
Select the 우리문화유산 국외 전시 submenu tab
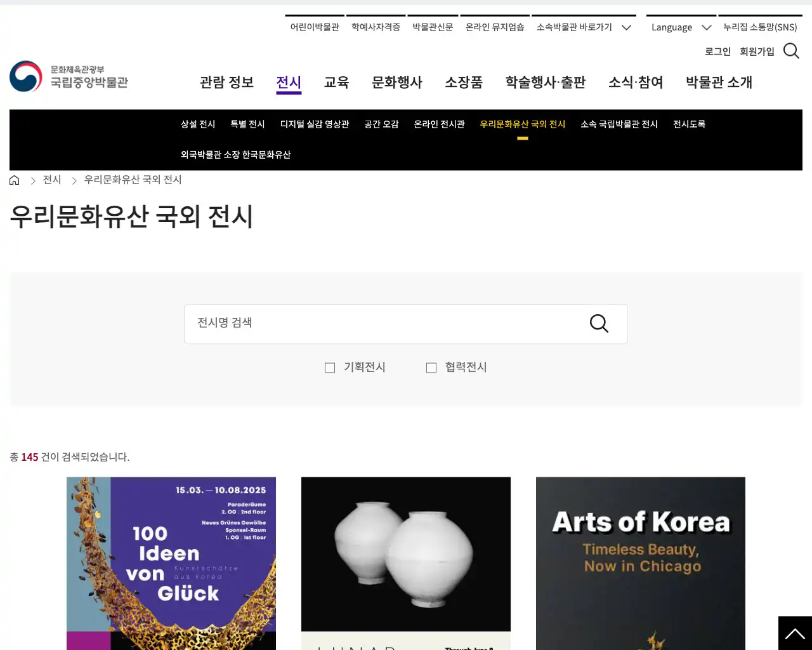(522, 124)
